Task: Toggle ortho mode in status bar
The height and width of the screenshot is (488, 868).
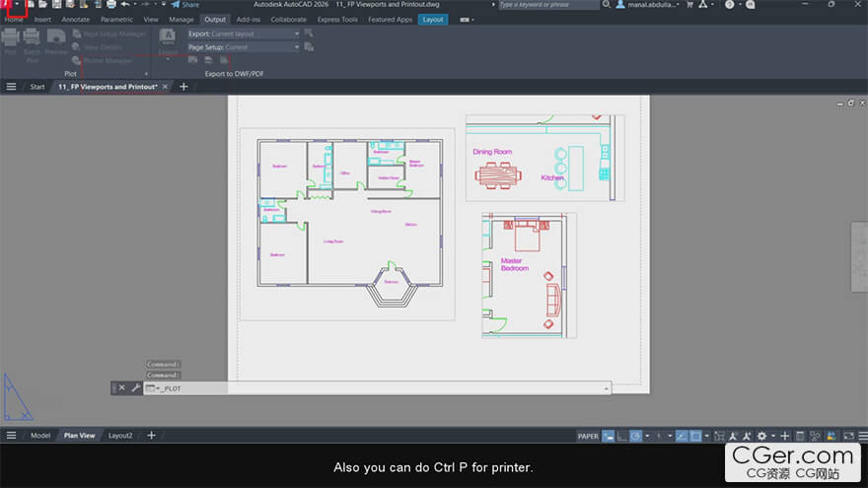Action: click(622, 436)
